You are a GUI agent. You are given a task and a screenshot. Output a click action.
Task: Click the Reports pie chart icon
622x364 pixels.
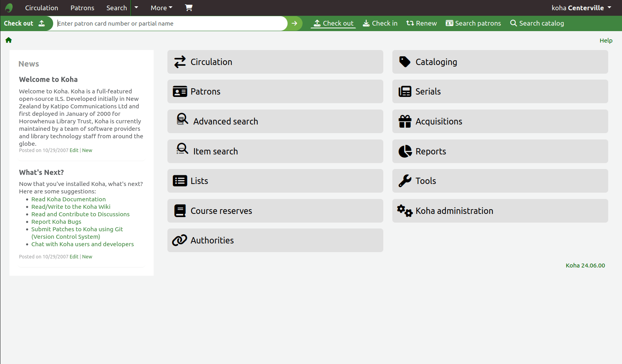405,151
